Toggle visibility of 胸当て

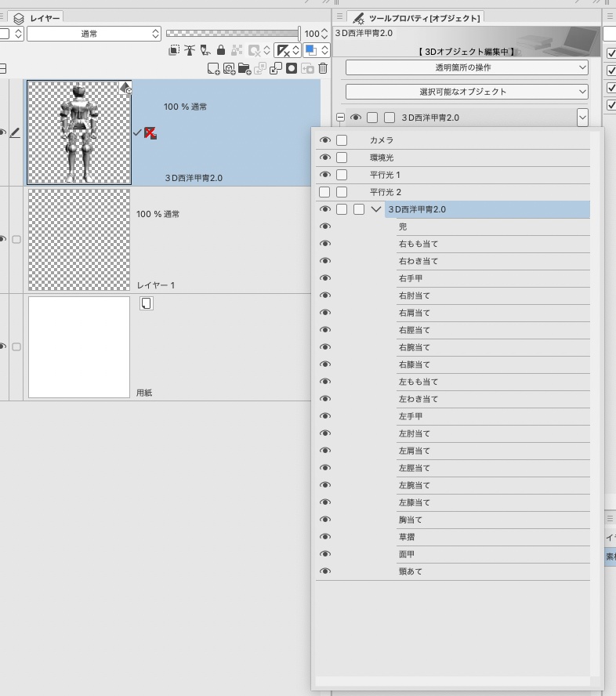[x=325, y=520]
